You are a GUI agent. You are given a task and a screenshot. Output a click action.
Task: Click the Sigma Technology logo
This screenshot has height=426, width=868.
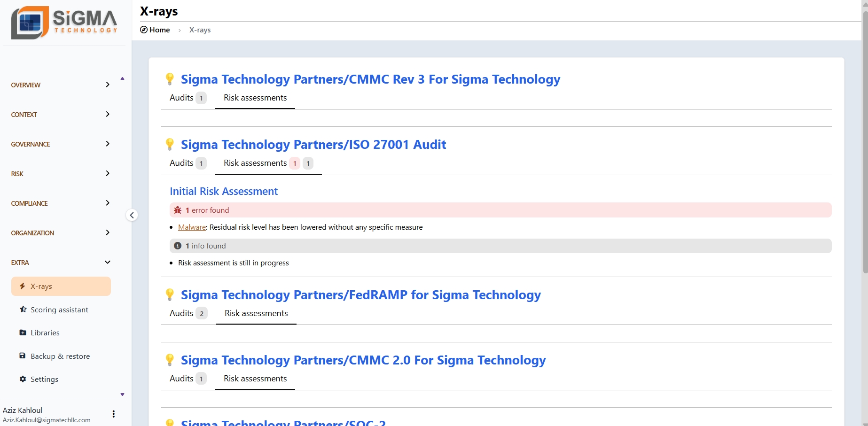click(64, 23)
